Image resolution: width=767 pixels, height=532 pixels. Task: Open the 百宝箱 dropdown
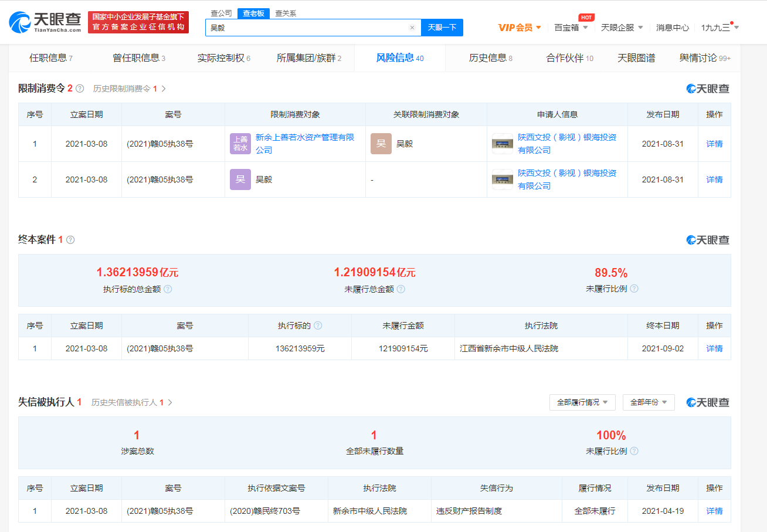pyautogui.click(x=571, y=28)
